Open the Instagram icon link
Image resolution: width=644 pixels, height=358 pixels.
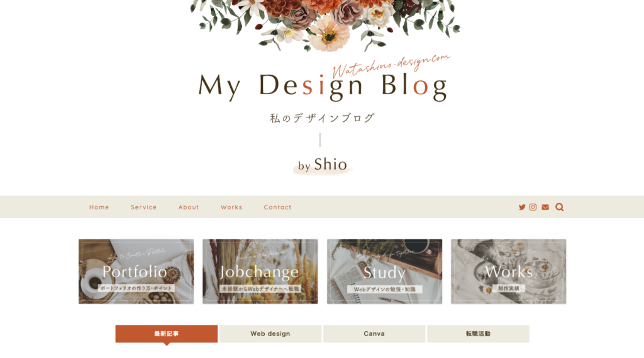pyautogui.click(x=533, y=207)
